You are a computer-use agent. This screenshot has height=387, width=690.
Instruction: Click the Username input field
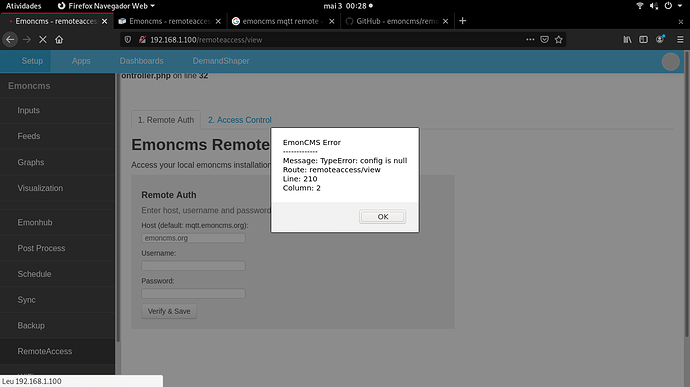(193, 265)
